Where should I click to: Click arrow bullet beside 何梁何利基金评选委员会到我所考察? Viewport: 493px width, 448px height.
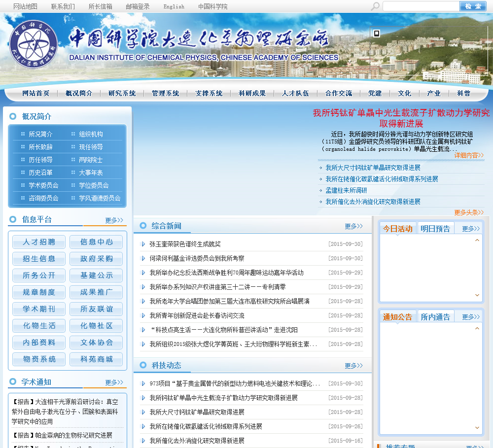click(x=143, y=258)
